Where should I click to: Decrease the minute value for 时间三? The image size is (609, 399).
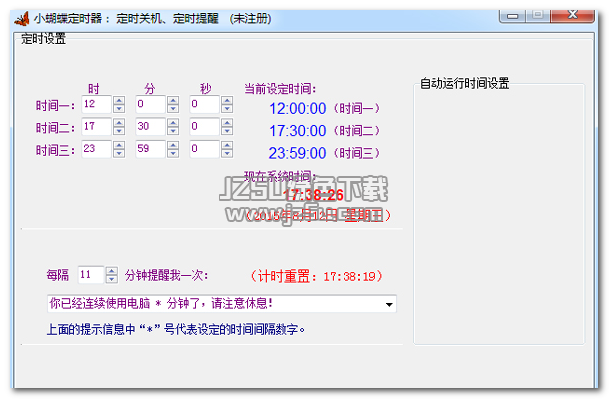point(173,153)
